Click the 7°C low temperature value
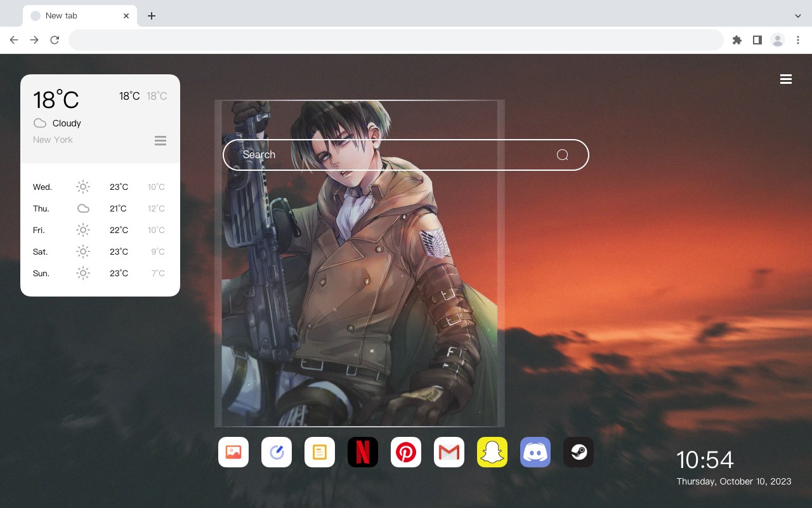812x508 pixels. coord(158,273)
